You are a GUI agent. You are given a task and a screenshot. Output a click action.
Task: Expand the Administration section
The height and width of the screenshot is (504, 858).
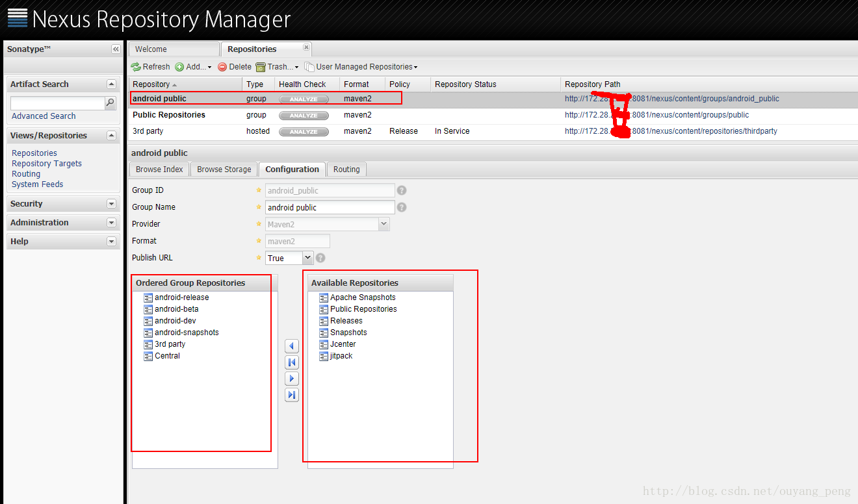click(111, 223)
